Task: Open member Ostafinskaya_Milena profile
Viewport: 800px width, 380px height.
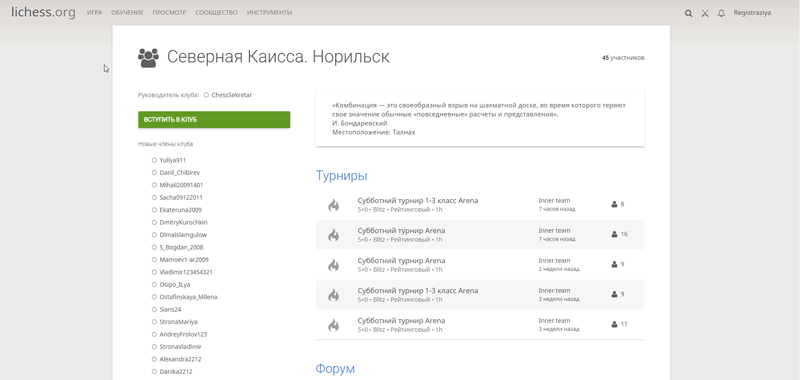Action: [x=188, y=297]
